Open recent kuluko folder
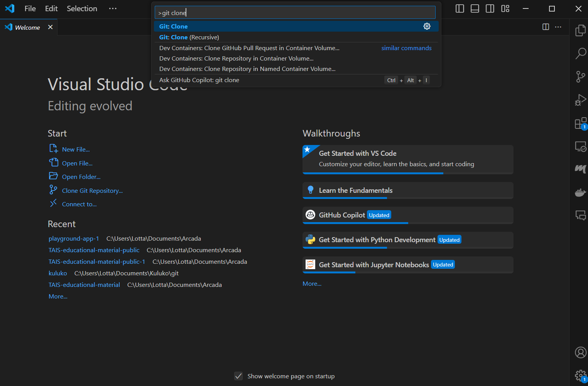This screenshot has width=588, height=386. point(57,273)
